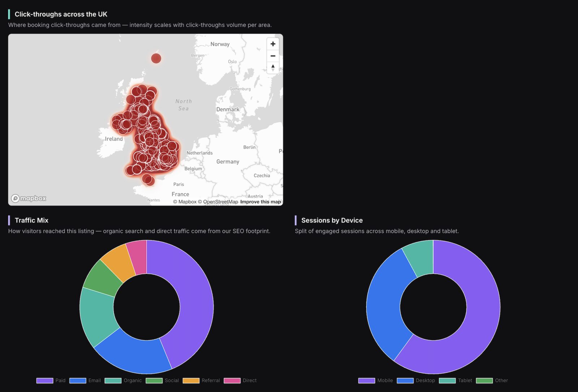
Task: Toggle Referral series in legend
Action: point(201,380)
